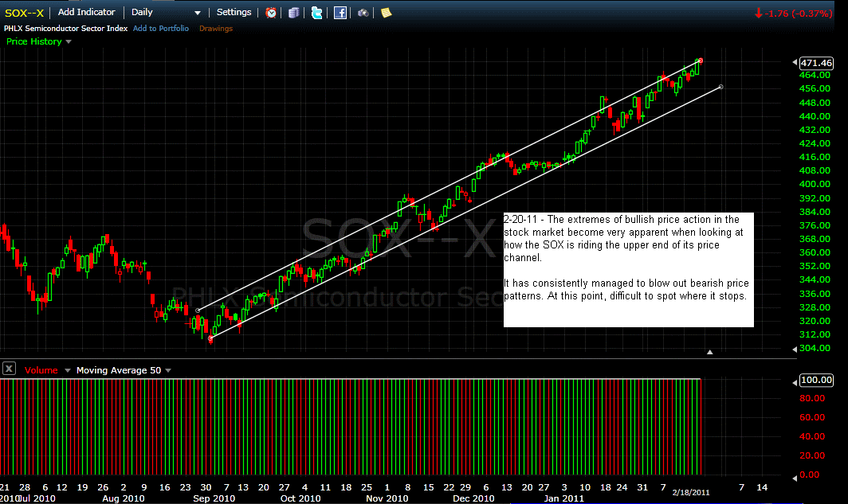The width and height of the screenshot is (848, 504).
Task: Select the 2-20-11 annotation text box
Action: click(x=628, y=270)
